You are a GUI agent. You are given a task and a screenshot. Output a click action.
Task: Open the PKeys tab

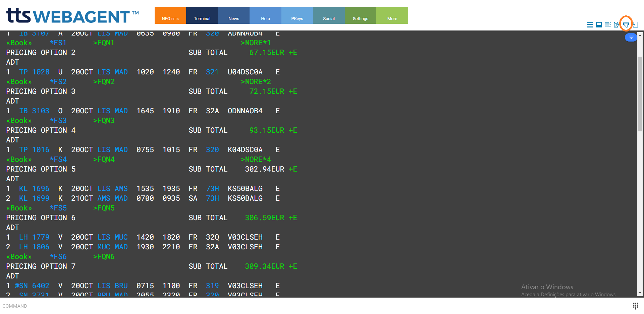(297, 15)
